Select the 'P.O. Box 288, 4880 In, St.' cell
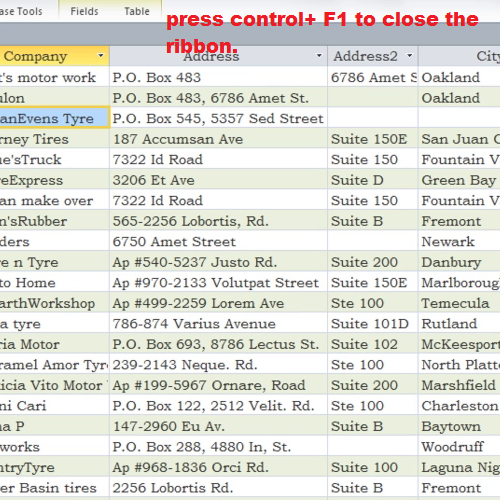The height and width of the screenshot is (500, 500). pos(218,447)
